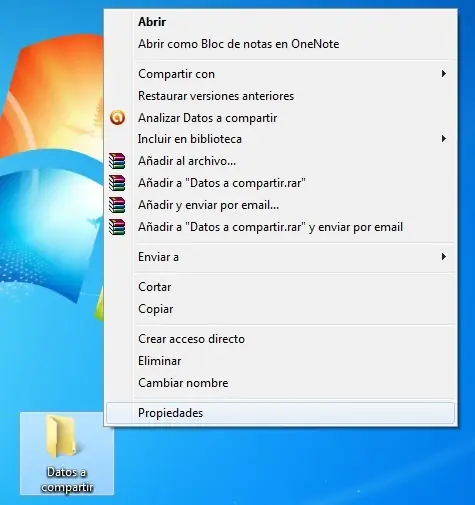The image size is (475, 505).
Task: Click WinRAR icon beside Añadir y enviar por email...
Action: tap(117, 205)
